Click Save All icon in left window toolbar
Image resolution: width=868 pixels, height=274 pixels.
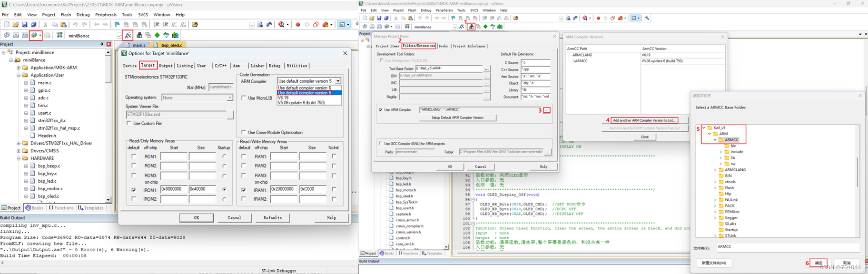34,24
